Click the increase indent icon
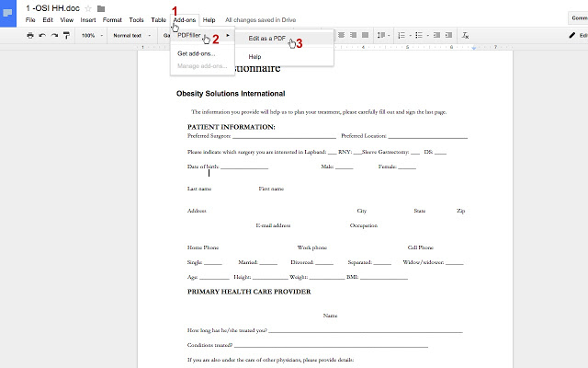 point(448,35)
